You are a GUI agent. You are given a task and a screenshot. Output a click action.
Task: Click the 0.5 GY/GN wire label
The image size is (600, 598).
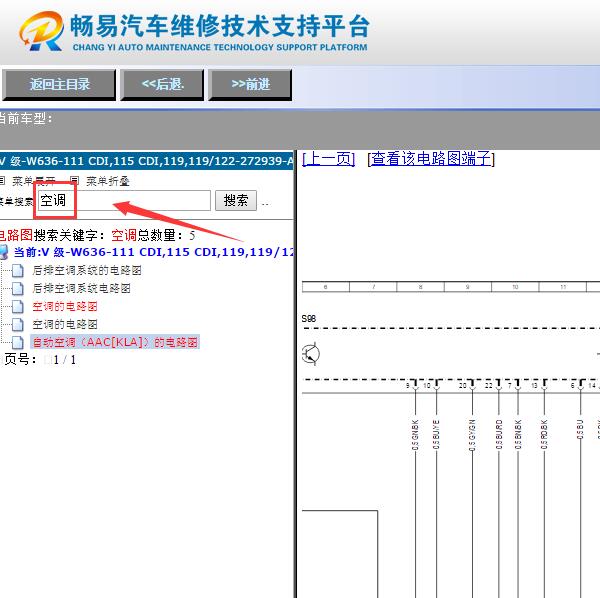coord(472,435)
